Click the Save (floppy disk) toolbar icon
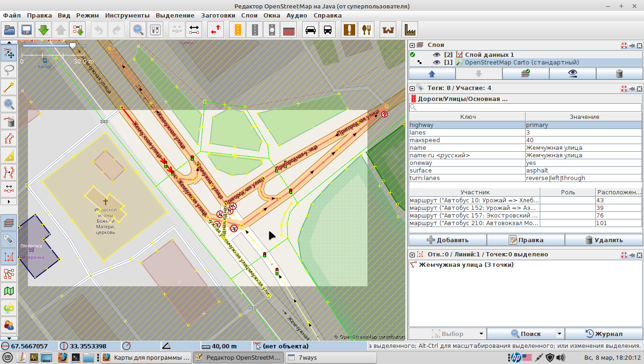 (27, 30)
